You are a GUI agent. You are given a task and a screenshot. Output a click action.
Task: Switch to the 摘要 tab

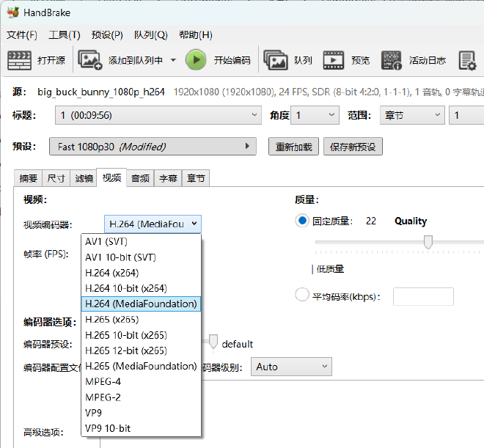tap(28, 178)
